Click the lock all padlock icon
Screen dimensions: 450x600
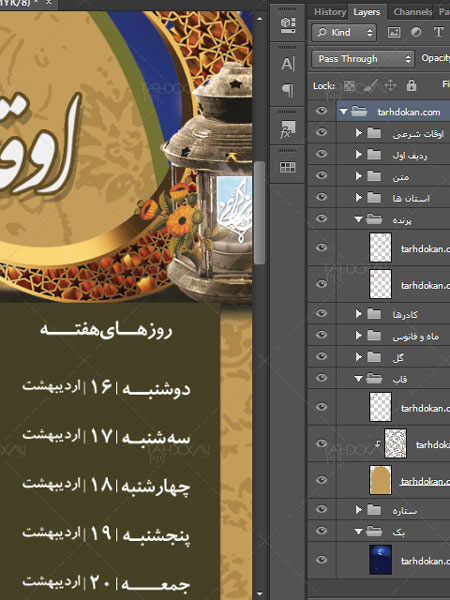click(x=411, y=85)
